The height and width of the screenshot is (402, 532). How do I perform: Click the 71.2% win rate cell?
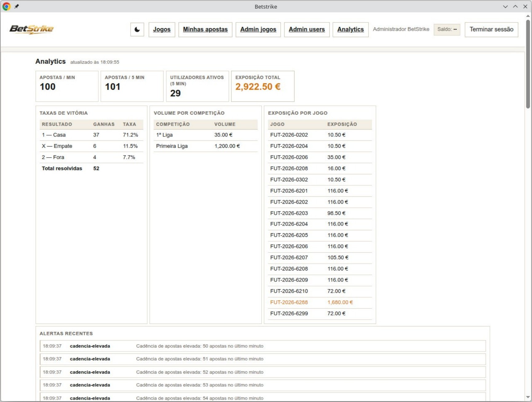pyautogui.click(x=130, y=135)
